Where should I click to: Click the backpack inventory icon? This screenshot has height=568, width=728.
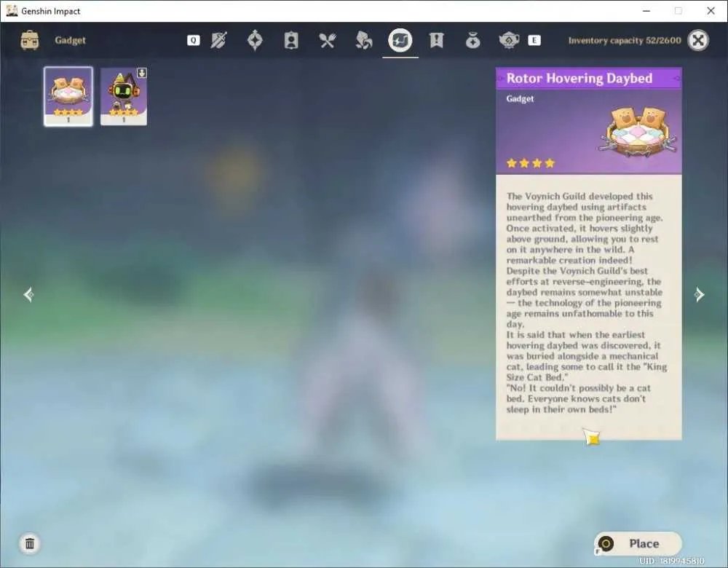pos(30,40)
